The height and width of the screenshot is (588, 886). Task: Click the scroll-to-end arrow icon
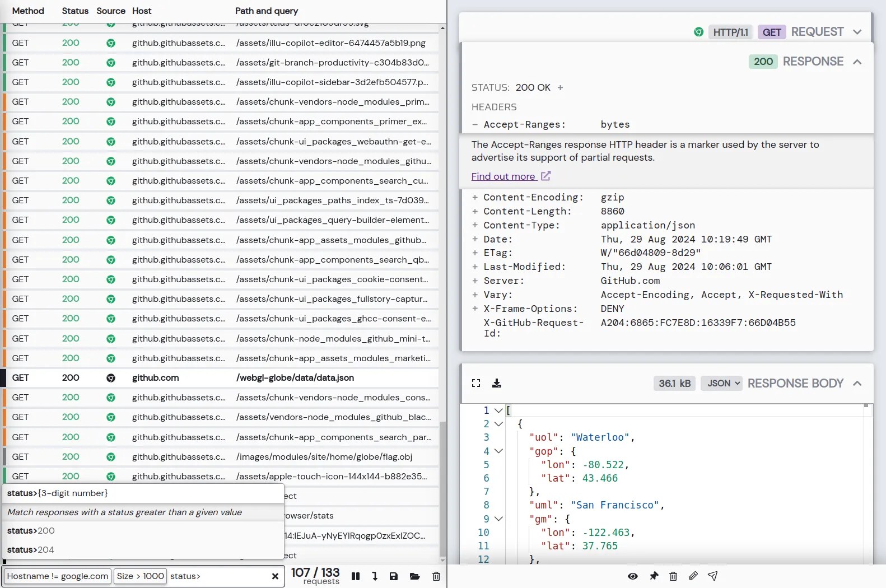click(375, 576)
